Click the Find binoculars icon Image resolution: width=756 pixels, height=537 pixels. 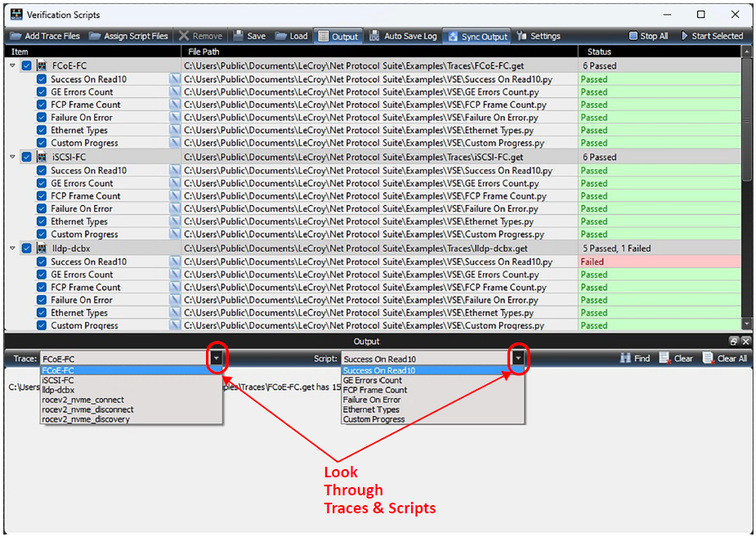(625, 358)
